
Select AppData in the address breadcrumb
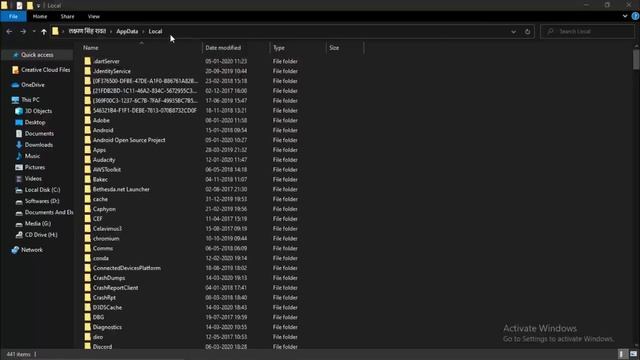click(x=127, y=31)
